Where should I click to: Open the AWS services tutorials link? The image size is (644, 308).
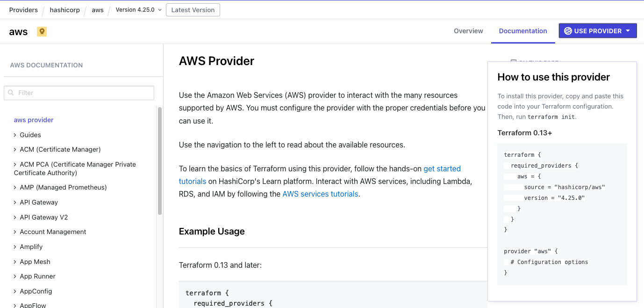coord(320,194)
